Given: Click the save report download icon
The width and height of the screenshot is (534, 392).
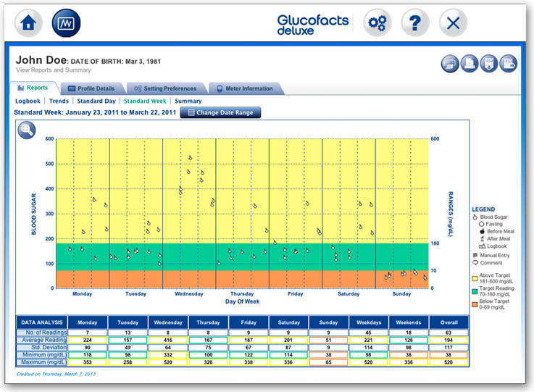Looking at the screenshot, I should [489, 64].
